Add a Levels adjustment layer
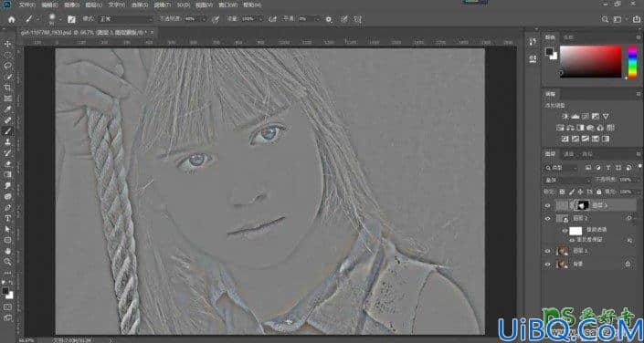Viewport: 644px width, 343px height. tap(575, 117)
